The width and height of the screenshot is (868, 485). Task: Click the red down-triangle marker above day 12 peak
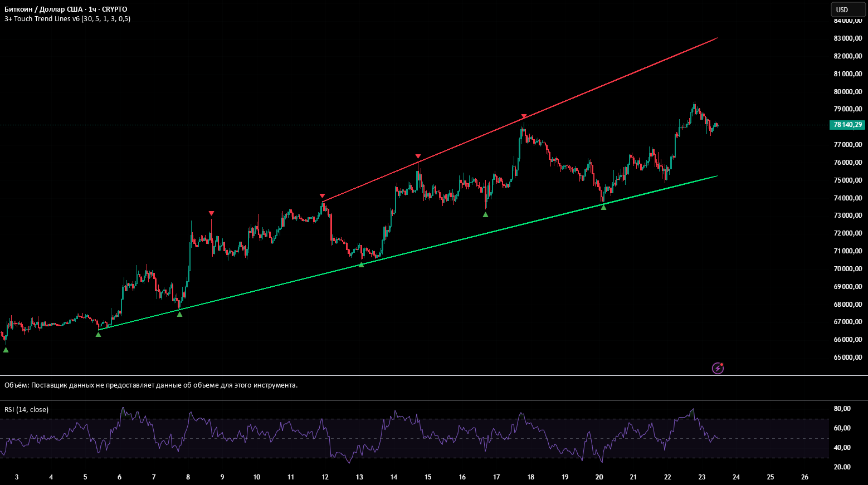322,196
